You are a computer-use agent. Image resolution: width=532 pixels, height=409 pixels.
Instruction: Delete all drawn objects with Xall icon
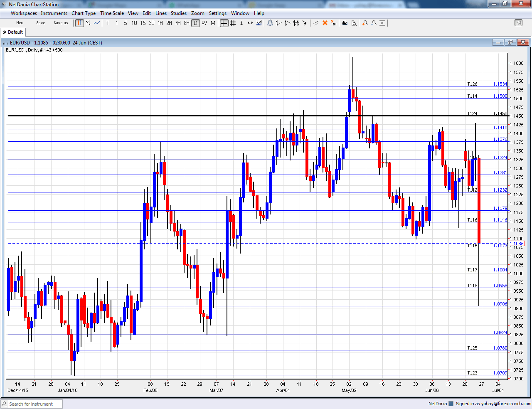pos(333,23)
